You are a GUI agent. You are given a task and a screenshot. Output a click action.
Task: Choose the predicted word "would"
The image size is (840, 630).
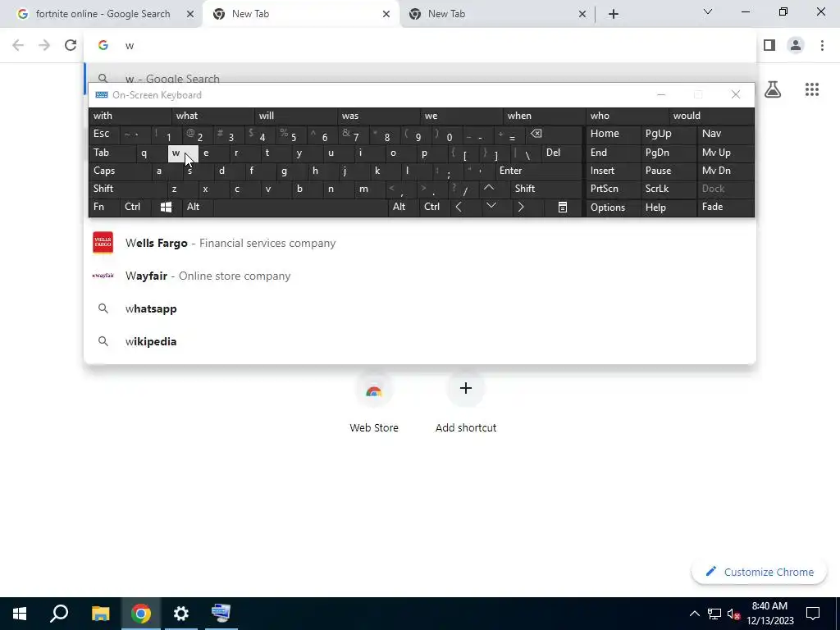(x=711, y=116)
